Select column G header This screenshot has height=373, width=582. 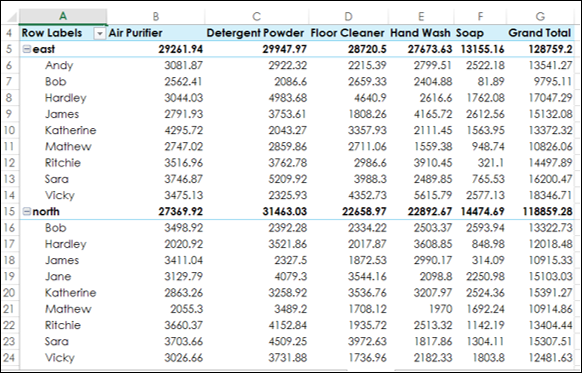tap(540, 16)
